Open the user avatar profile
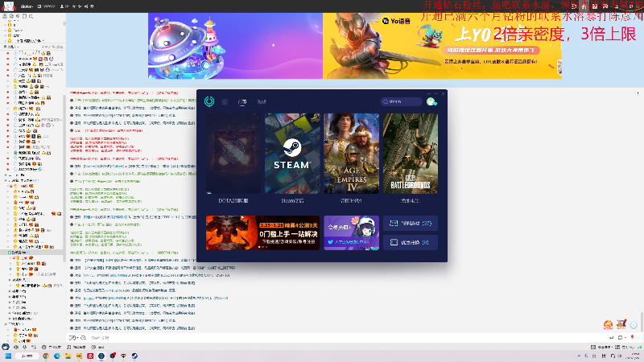The image size is (644, 362). pos(431,101)
